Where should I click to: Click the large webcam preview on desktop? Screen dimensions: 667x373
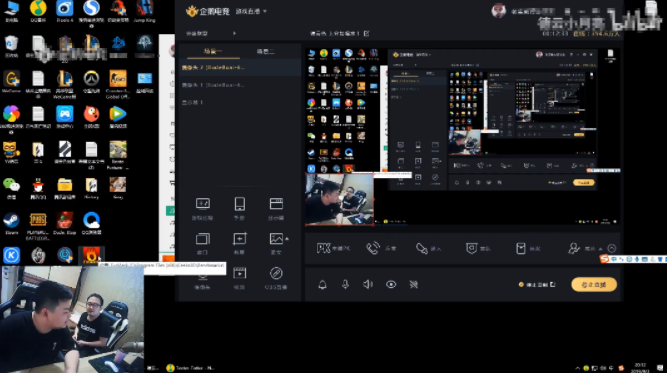[72, 319]
